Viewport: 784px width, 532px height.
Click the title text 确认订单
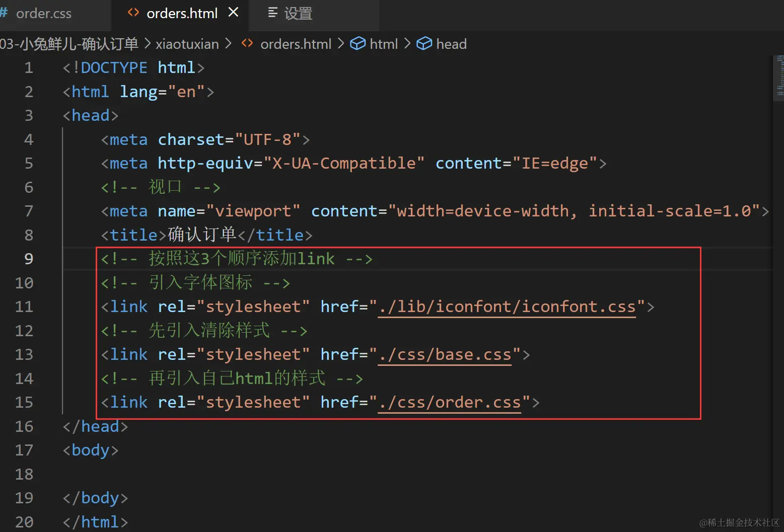point(202,235)
